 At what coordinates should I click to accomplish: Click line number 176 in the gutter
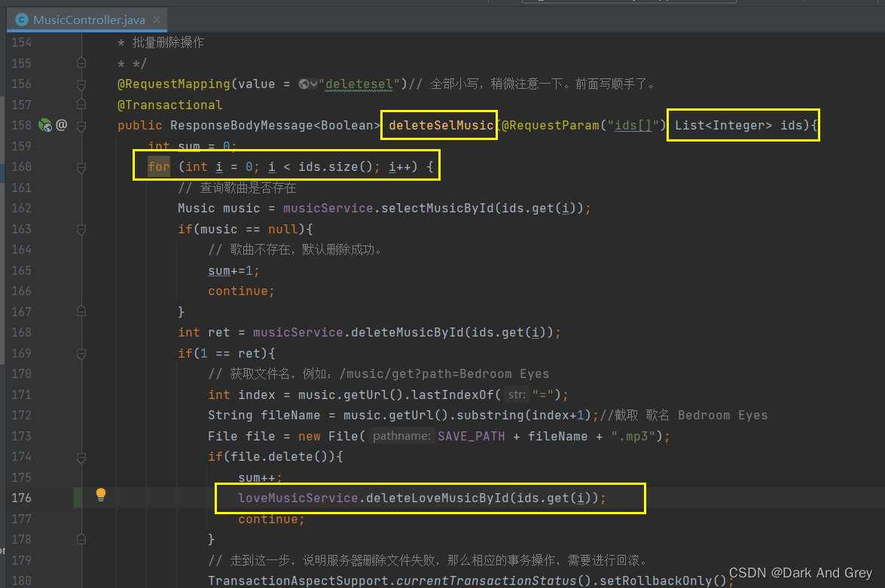[x=21, y=498]
